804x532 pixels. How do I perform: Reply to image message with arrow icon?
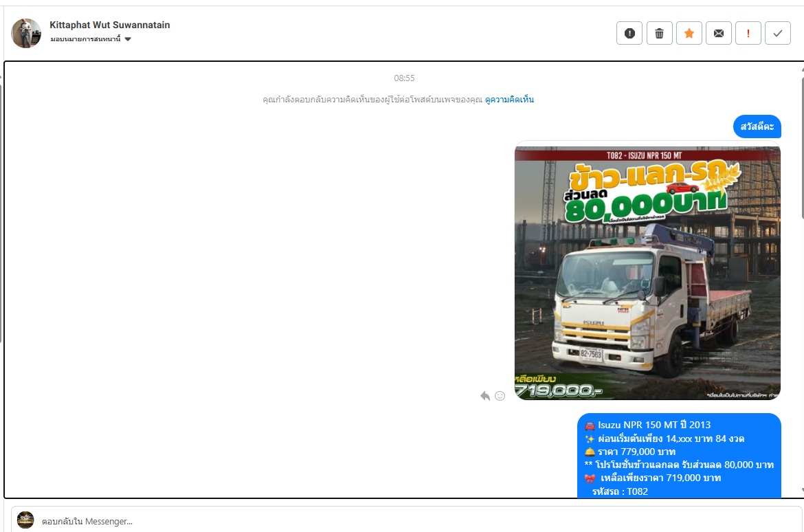tap(485, 395)
